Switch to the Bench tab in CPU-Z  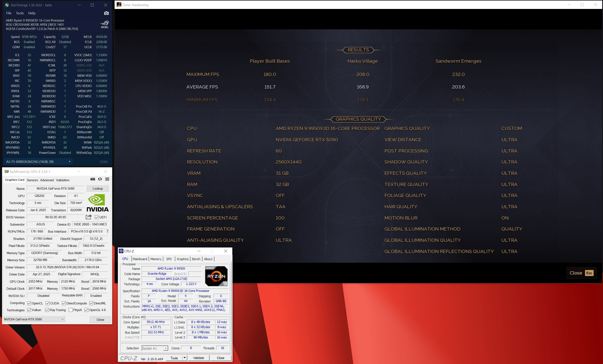pyautogui.click(x=196, y=259)
